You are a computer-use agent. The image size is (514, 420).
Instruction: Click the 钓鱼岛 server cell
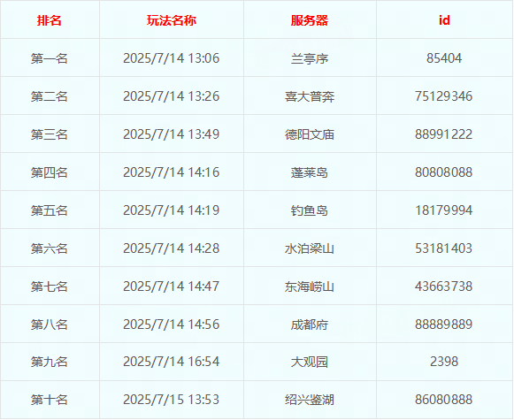310,210
